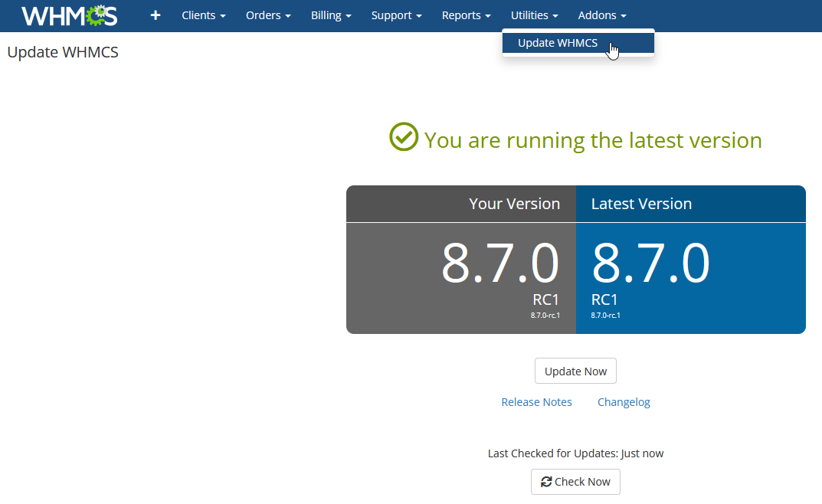Viewport: 822px width, 504px height.
Task: Click the green checkmark circle icon
Action: (404, 137)
